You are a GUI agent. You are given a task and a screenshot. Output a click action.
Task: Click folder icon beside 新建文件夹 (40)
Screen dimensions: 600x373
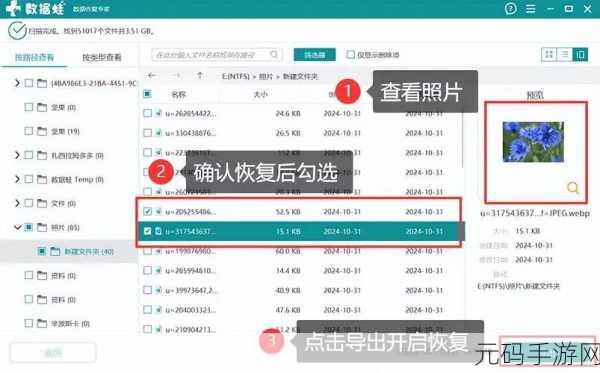coord(55,251)
